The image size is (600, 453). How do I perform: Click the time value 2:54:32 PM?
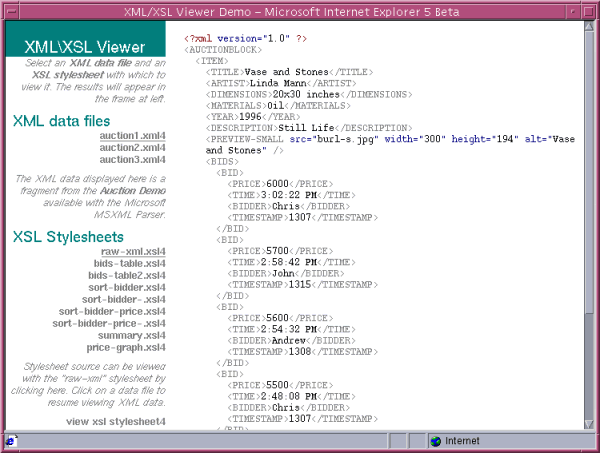[289, 329]
